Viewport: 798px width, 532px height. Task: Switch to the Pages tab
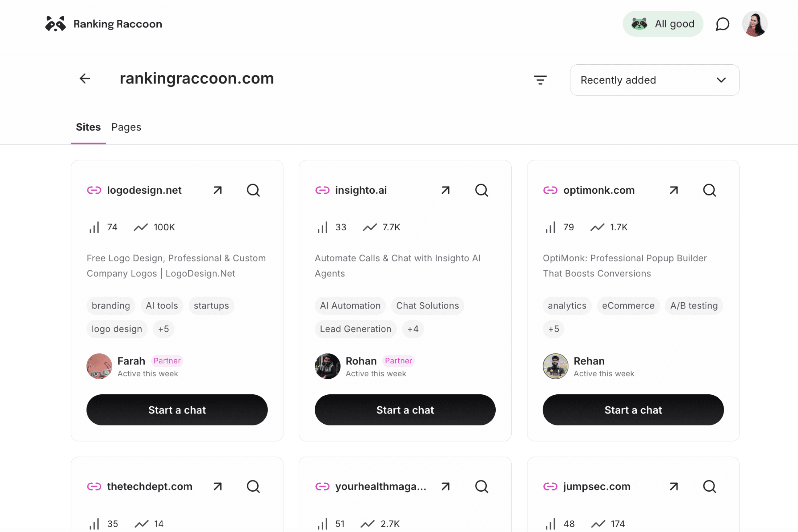(x=126, y=127)
